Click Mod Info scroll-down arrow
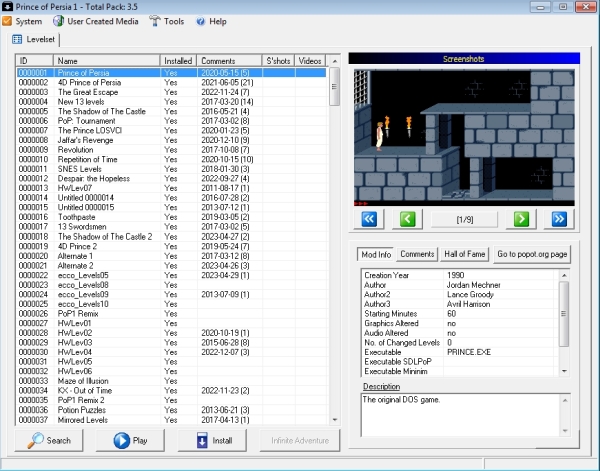 click(564, 371)
